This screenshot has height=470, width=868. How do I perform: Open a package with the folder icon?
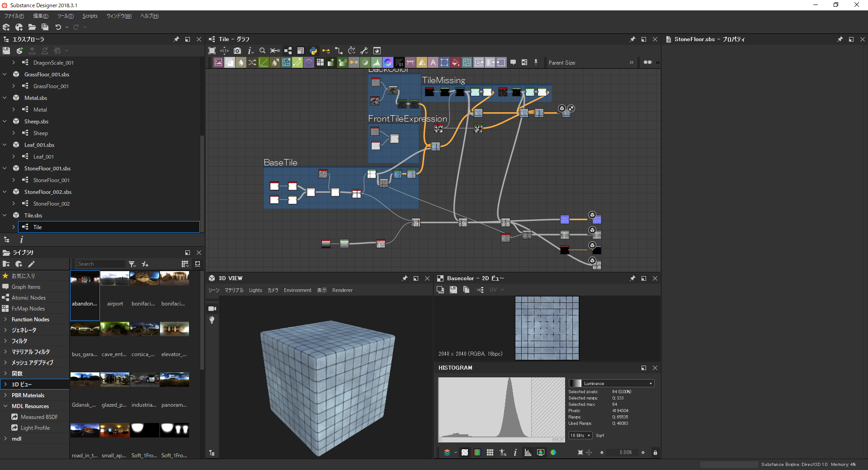(x=32, y=27)
